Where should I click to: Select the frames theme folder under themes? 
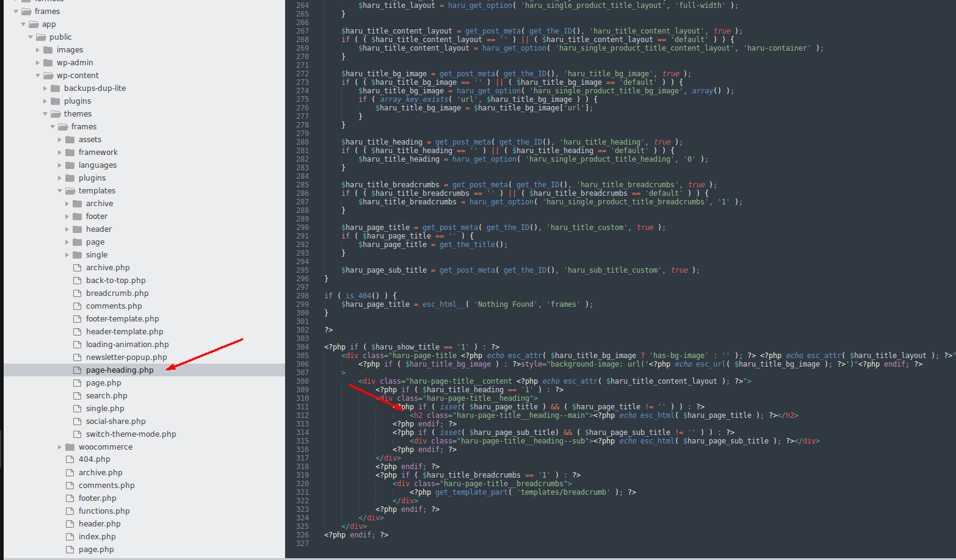click(84, 127)
